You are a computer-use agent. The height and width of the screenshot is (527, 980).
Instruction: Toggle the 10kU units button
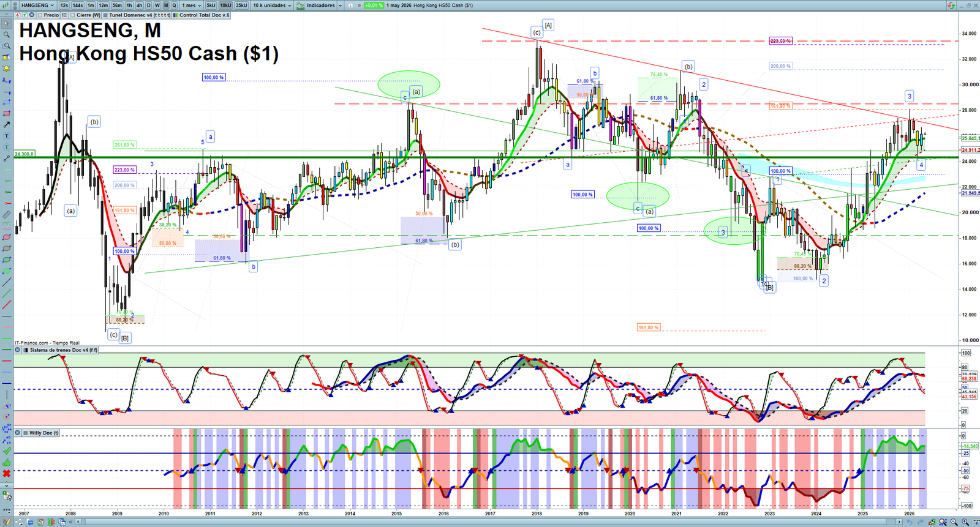[x=225, y=5]
